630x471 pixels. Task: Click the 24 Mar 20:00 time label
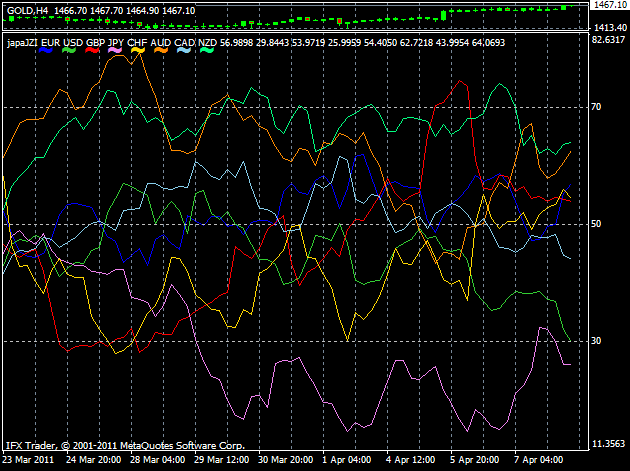tap(93, 459)
